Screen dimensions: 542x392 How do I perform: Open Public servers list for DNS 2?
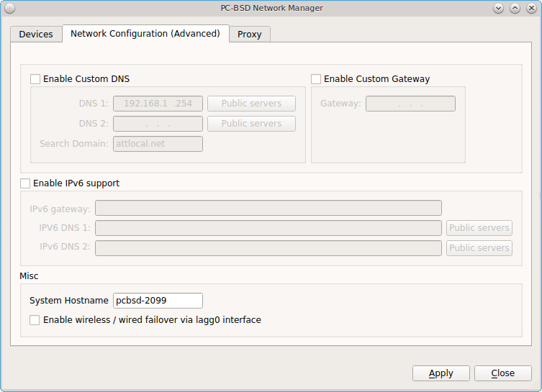251,124
